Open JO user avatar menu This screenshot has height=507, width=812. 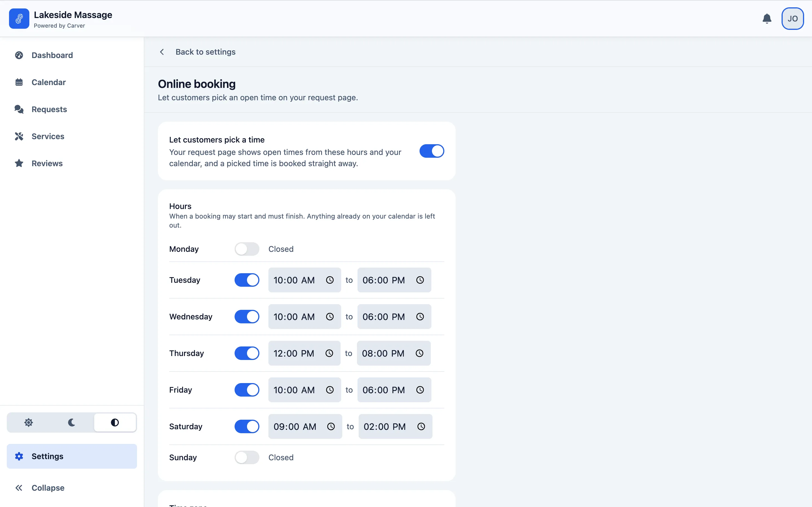(793, 18)
